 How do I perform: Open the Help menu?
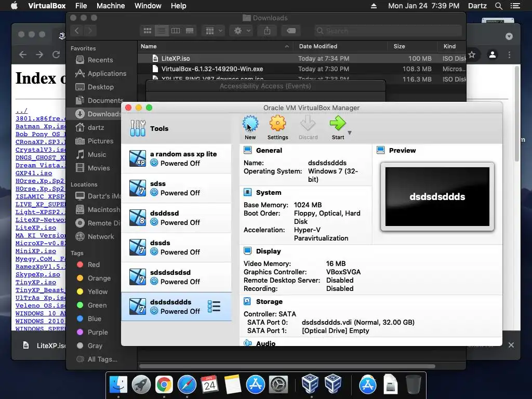click(x=179, y=6)
